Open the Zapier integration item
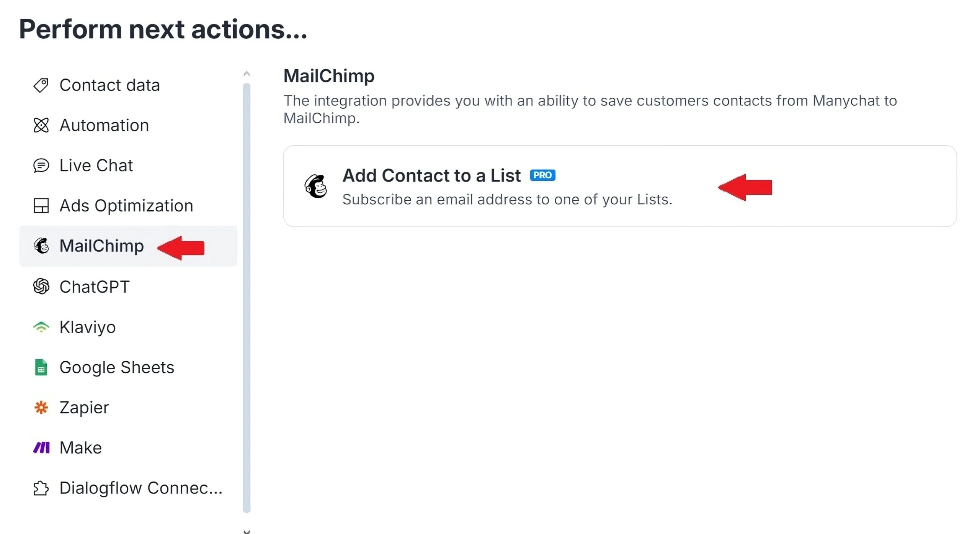 [128, 408]
